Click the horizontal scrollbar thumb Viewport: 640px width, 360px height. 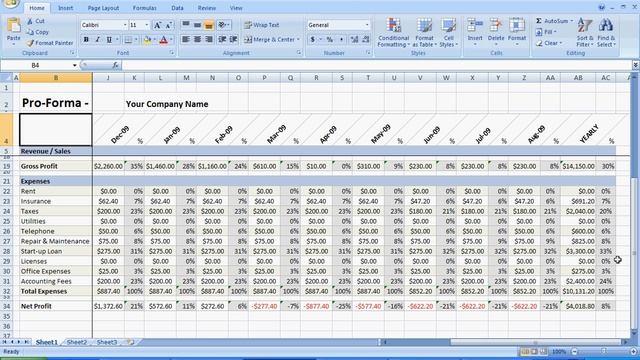click(x=536, y=342)
